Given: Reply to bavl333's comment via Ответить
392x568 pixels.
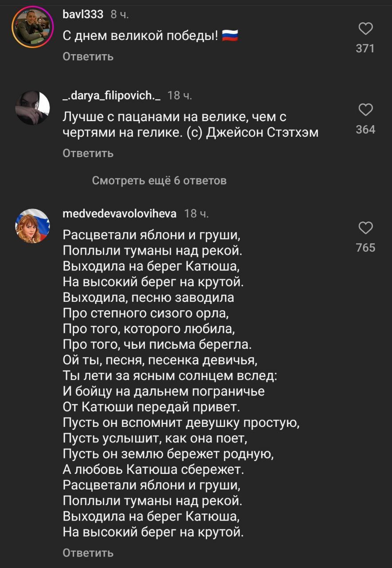Looking at the screenshot, I should [88, 57].
